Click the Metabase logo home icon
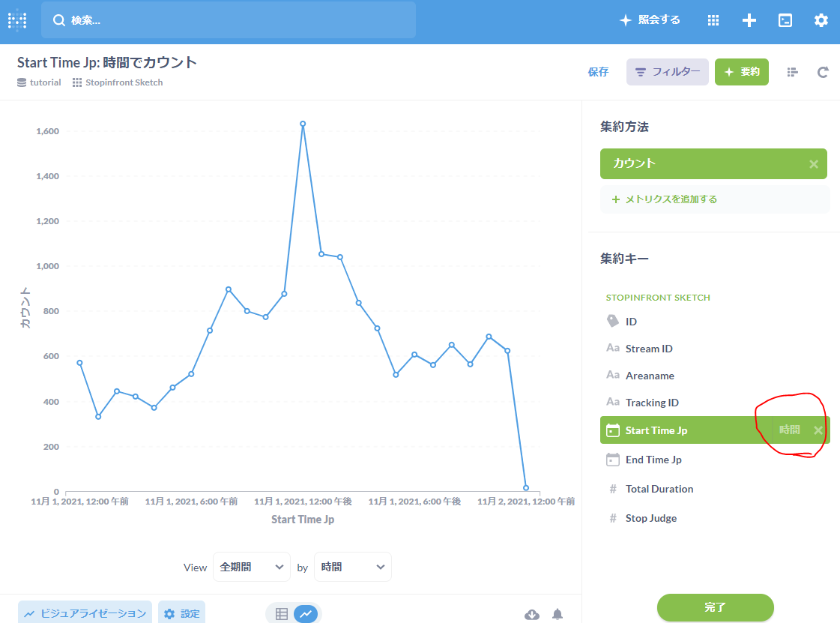 (x=17, y=20)
